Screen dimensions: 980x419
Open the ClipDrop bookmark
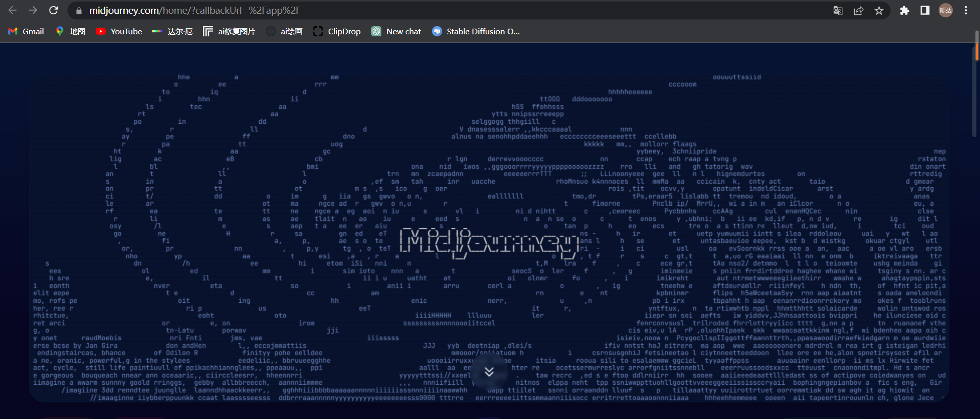[x=337, y=31]
